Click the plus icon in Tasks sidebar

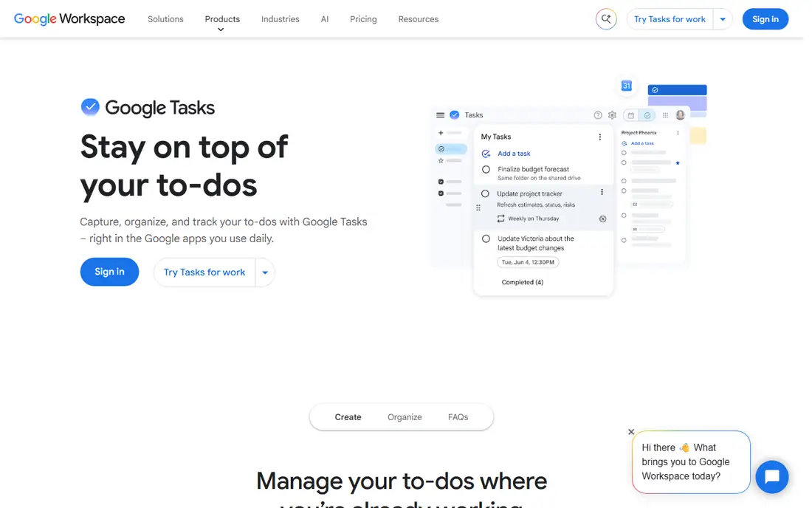tap(441, 133)
